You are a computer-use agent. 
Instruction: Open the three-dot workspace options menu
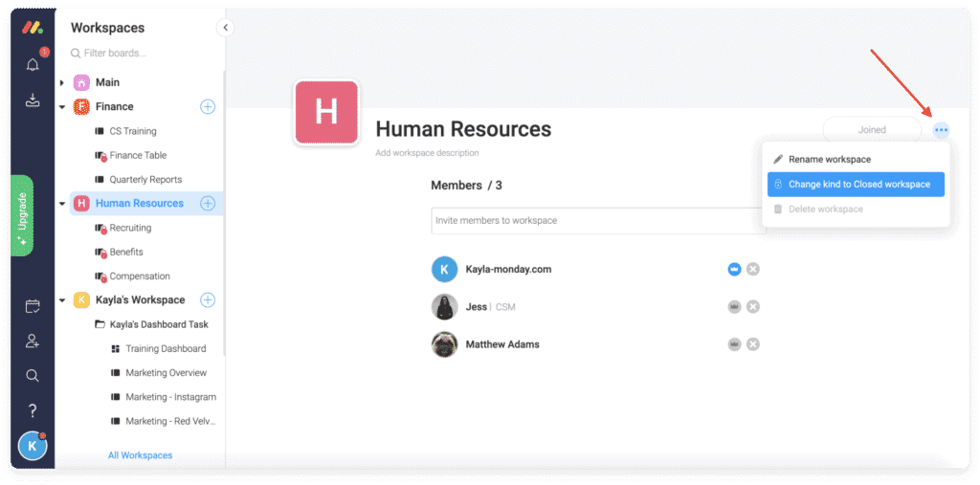pyautogui.click(x=941, y=130)
